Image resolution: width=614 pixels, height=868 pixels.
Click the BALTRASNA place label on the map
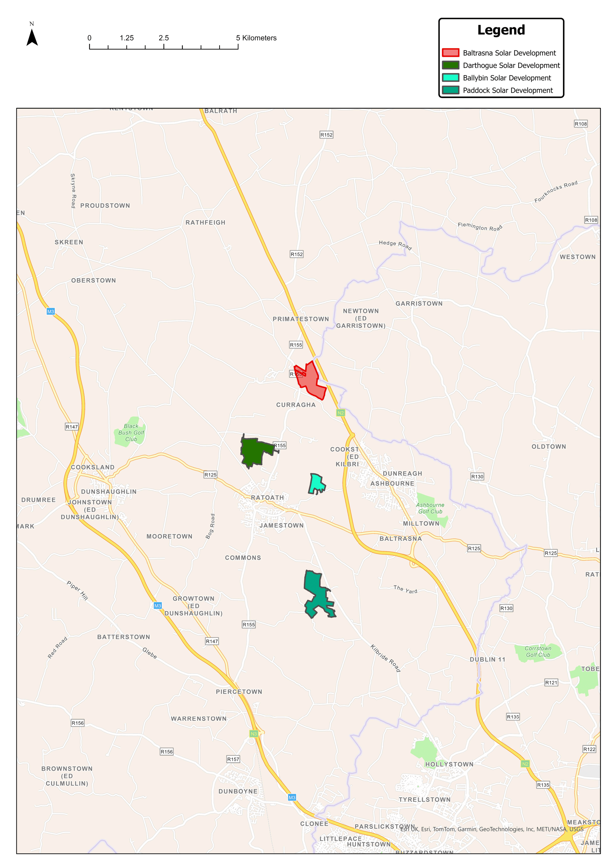point(400,539)
